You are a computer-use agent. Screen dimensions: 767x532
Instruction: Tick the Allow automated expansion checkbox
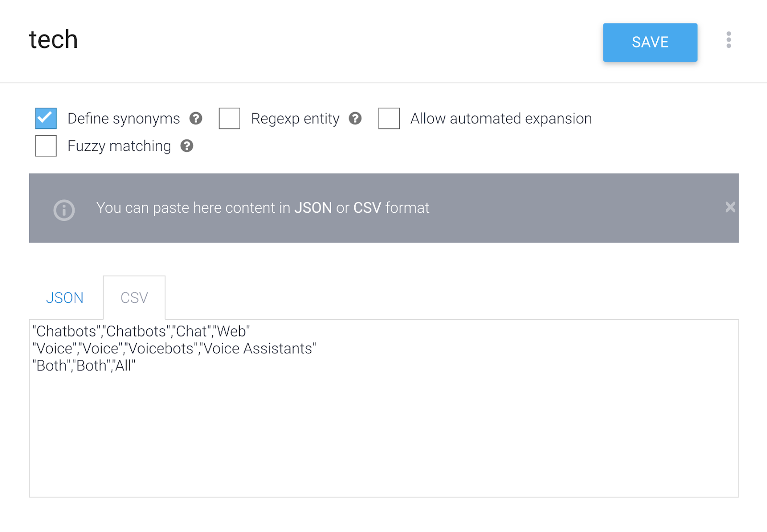coord(389,118)
